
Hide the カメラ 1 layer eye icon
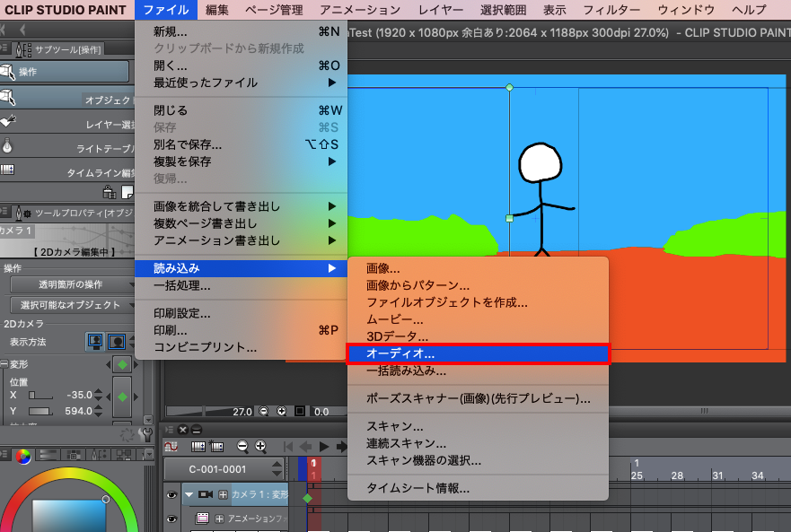(x=172, y=494)
